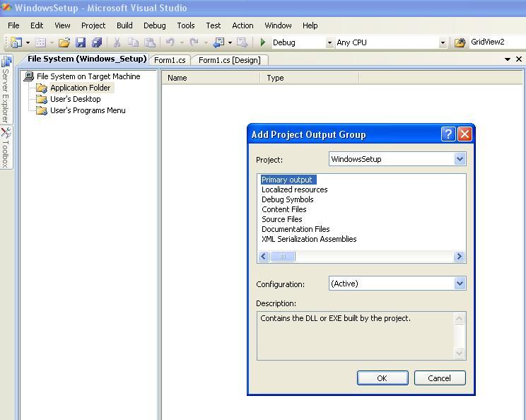The width and height of the screenshot is (526, 420).
Task: Open the Test menu
Action: click(x=214, y=25)
